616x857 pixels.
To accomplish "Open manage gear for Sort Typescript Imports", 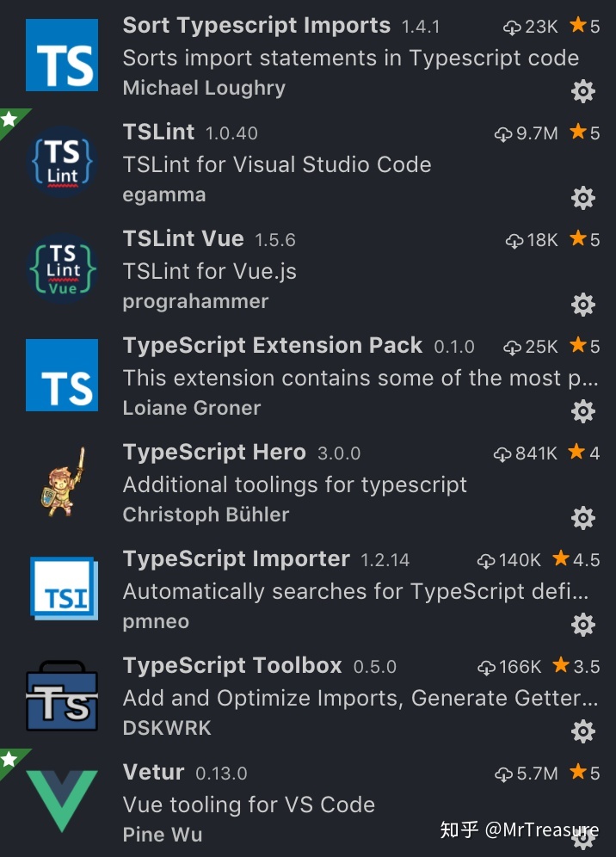I will click(582, 90).
